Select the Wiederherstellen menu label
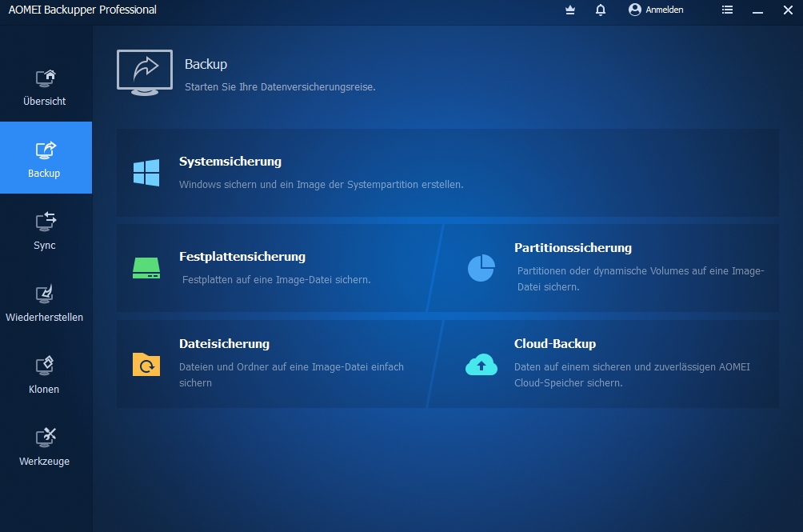The height and width of the screenshot is (532, 803). click(x=45, y=317)
